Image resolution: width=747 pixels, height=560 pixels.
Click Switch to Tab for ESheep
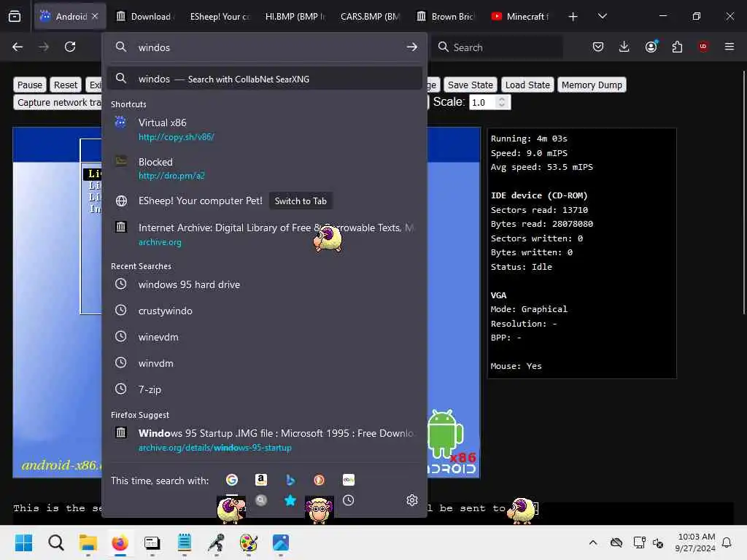click(x=301, y=201)
